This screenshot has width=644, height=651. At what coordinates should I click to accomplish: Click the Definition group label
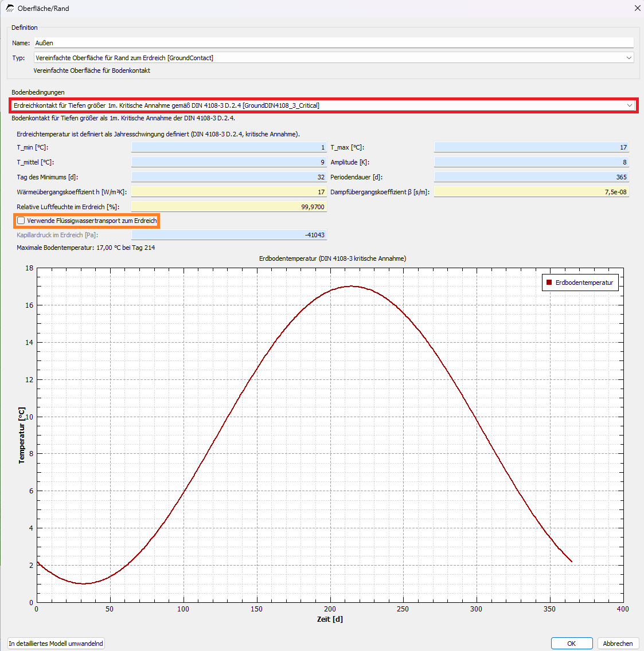click(x=25, y=28)
